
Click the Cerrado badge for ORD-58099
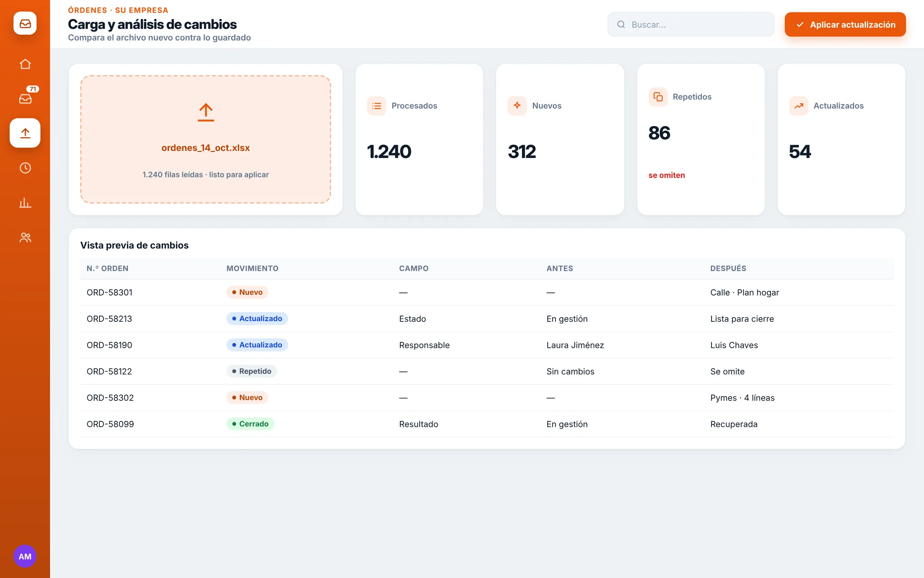(250, 424)
